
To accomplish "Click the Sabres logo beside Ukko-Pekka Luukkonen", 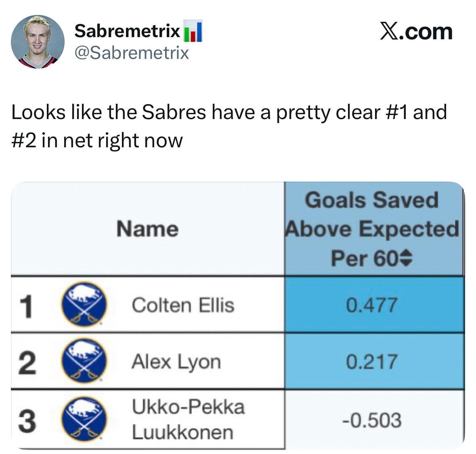I will 84,419.
